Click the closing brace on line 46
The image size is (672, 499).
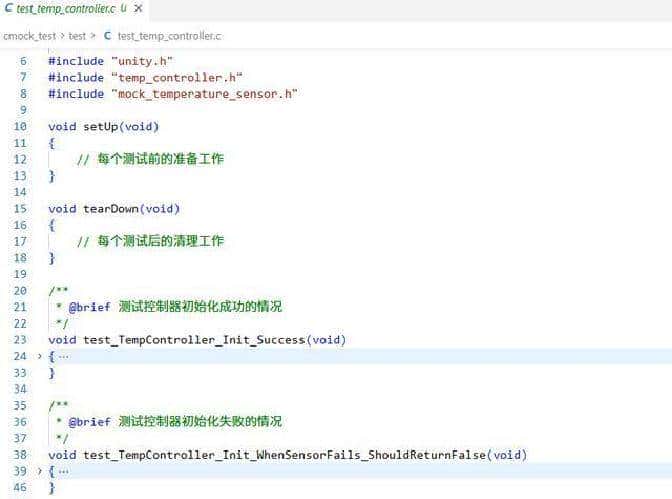(x=52, y=488)
